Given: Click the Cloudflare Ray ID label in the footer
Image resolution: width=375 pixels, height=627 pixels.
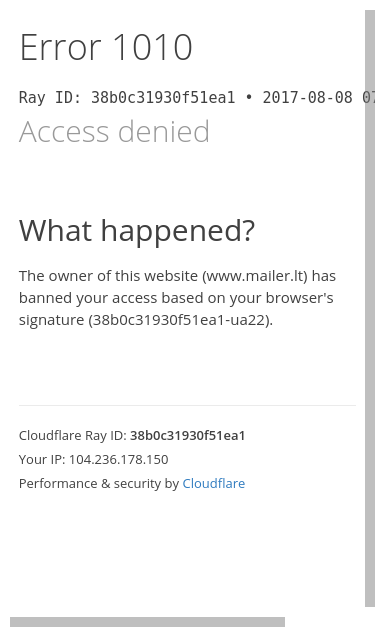Looking at the screenshot, I should (73, 435).
